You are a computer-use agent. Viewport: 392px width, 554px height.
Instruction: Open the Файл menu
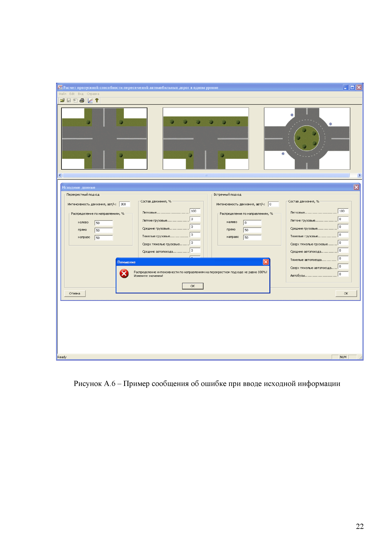point(62,94)
